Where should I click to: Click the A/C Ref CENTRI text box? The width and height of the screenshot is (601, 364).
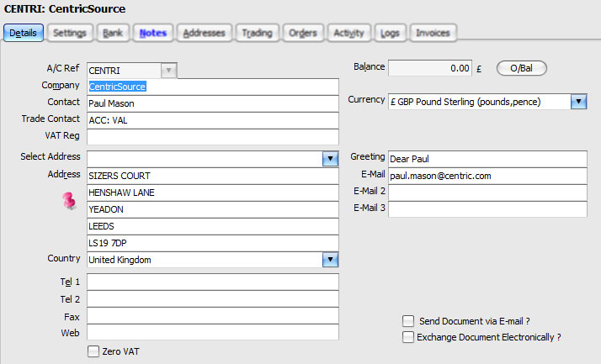[125, 71]
